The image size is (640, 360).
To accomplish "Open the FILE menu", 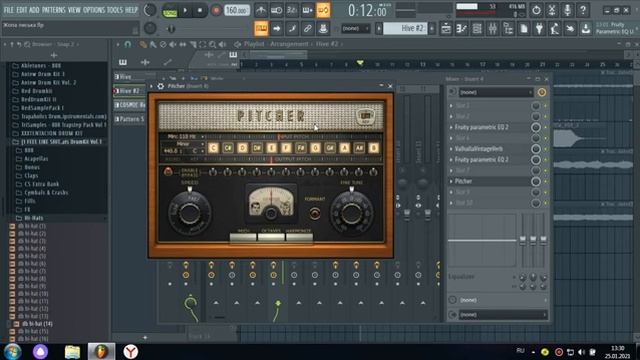I will (x=9, y=10).
